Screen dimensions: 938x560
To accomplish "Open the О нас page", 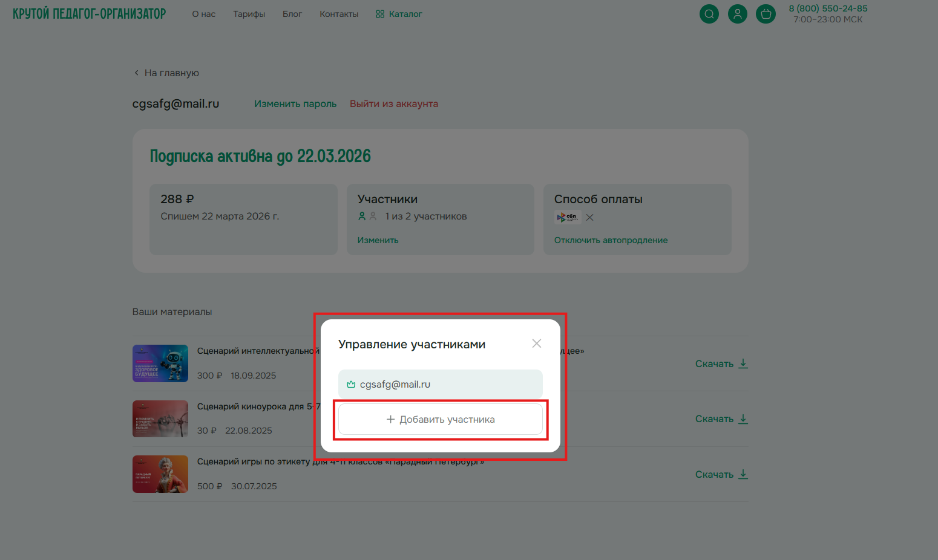I will point(203,14).
